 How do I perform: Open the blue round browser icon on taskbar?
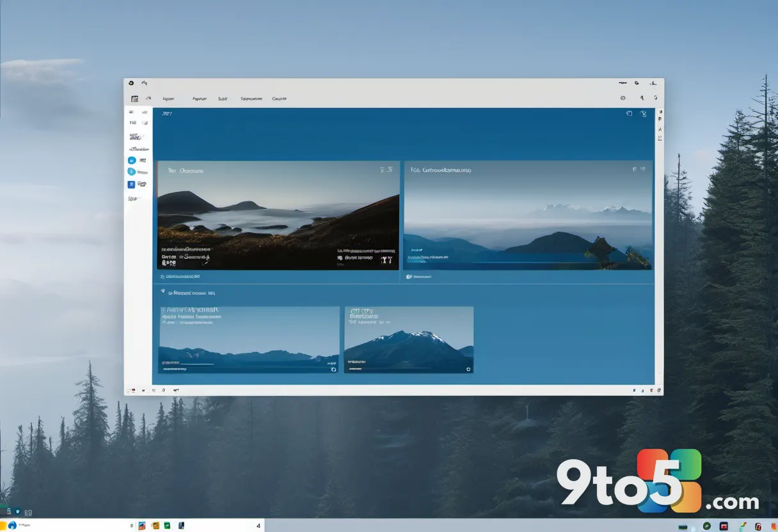pos(12,525)
